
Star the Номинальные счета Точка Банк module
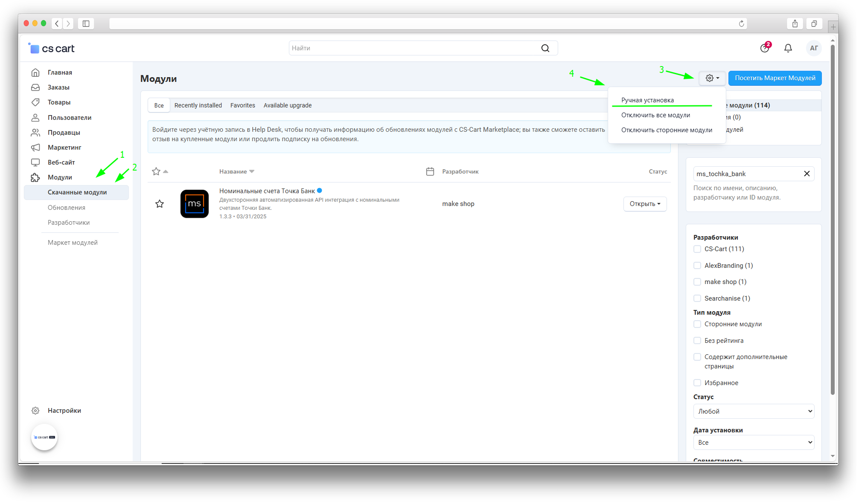pyautogui.click(x=160, y=204)
